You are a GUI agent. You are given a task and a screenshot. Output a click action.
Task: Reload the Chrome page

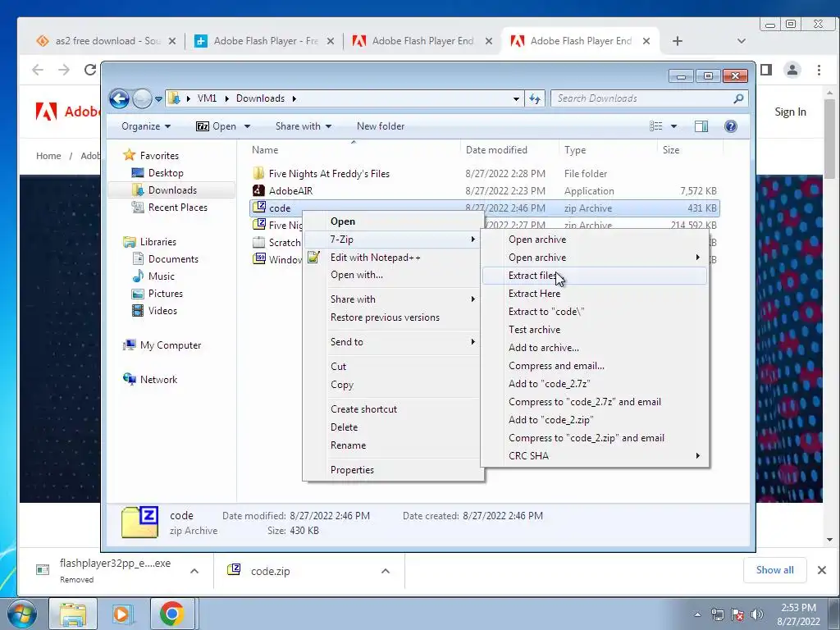[90, 70]
